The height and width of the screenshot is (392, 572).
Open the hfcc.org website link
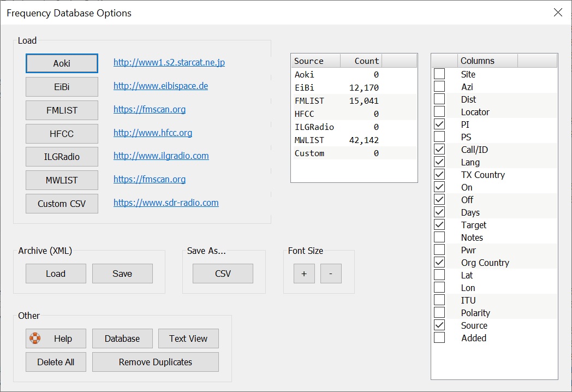pyautogui.click(x=153, y=133)
